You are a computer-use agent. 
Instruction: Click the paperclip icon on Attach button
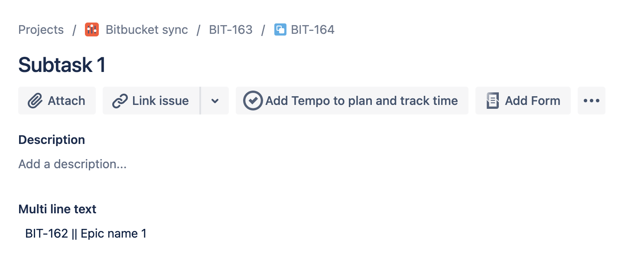35,101
